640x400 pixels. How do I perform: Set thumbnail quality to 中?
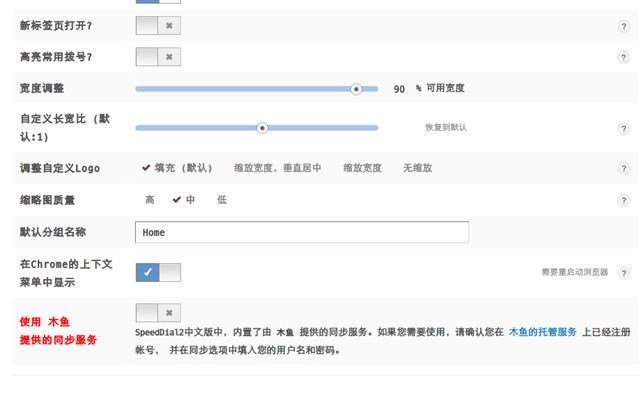click(x=184, y=200)
